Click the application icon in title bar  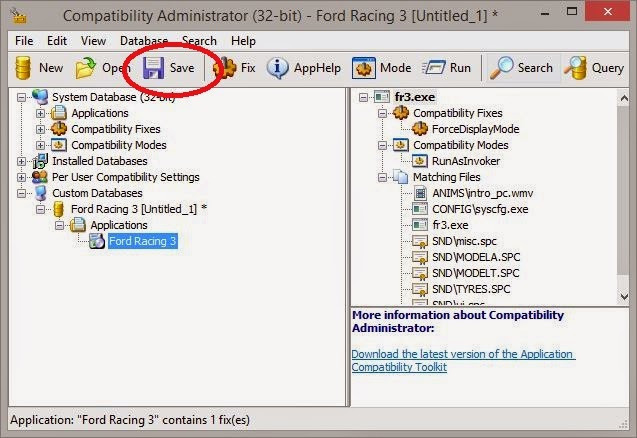pyautogui.click(x=18, y=16)
